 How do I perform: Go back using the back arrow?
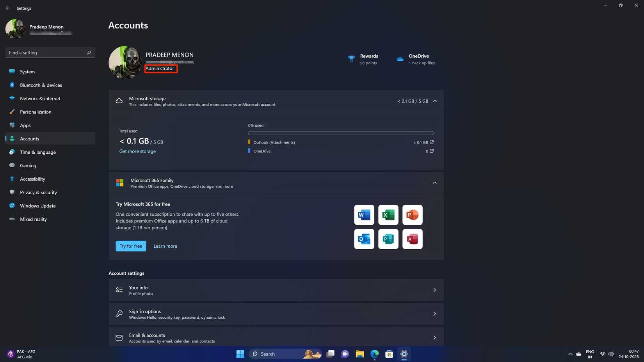(x=8, y=8)
